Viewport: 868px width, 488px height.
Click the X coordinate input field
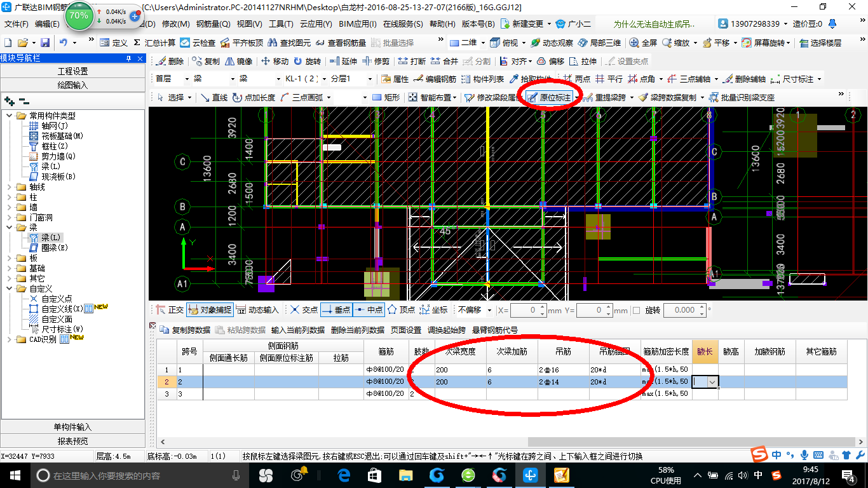coord(524,310)
